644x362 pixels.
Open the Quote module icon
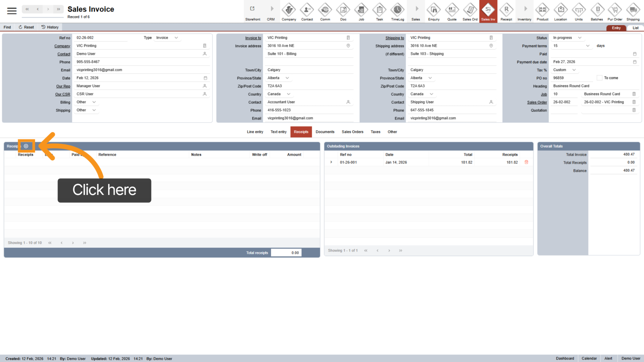pos(452,11)
